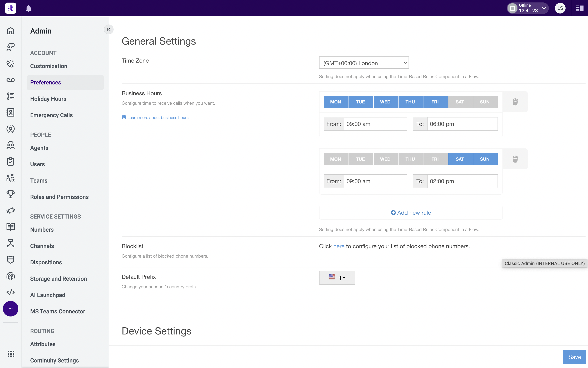The image size is (588, 368).
Task: Expand the Offline status dropdown
Action: pyautogui.click(x=543, y=8)
